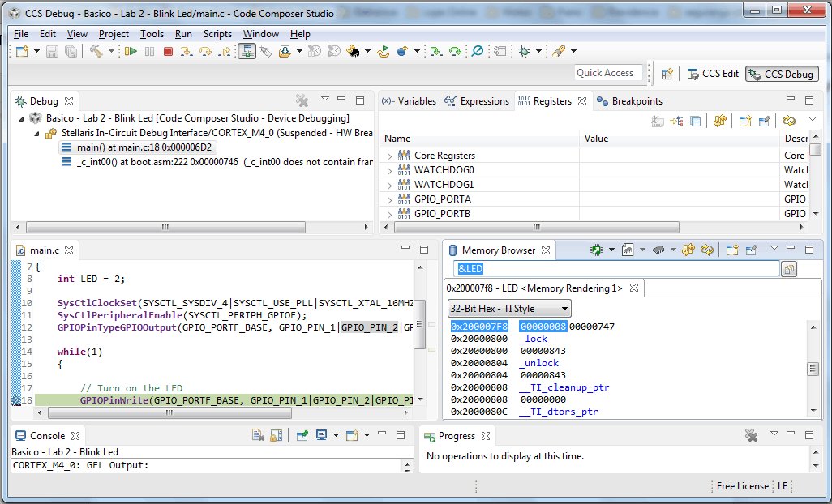Click the Suspend (pause) toolbar icon

coord(150,51)
